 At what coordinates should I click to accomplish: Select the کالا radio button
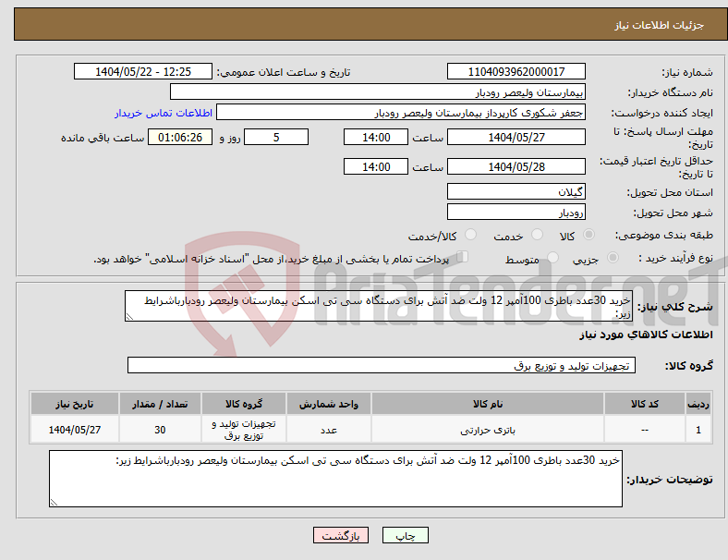pyautogui.click(x=588, y=235)
